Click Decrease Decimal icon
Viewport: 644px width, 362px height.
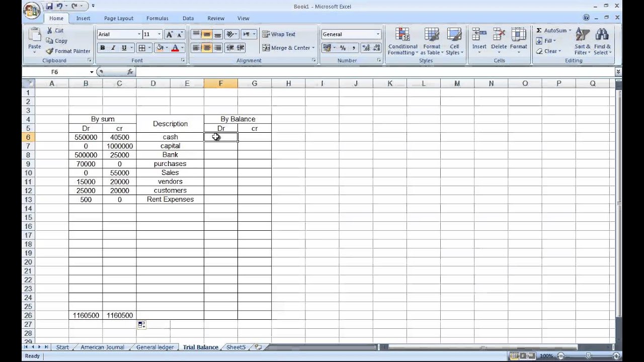(376, 48)
